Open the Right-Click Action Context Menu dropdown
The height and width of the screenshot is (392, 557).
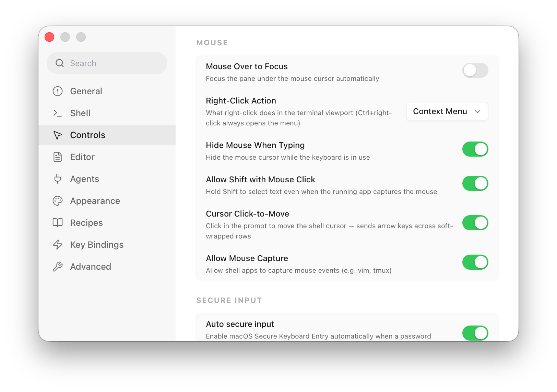click(447, 111)
